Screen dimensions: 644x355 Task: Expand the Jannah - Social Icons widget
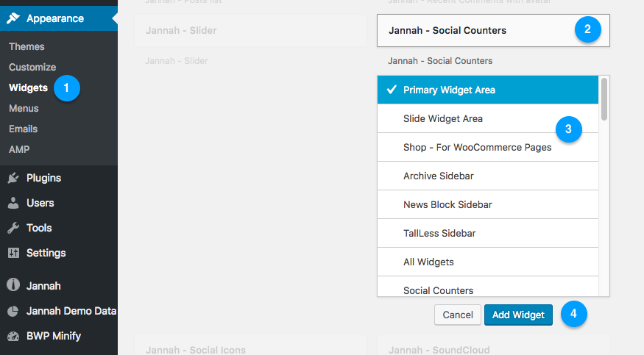point(250,345)
